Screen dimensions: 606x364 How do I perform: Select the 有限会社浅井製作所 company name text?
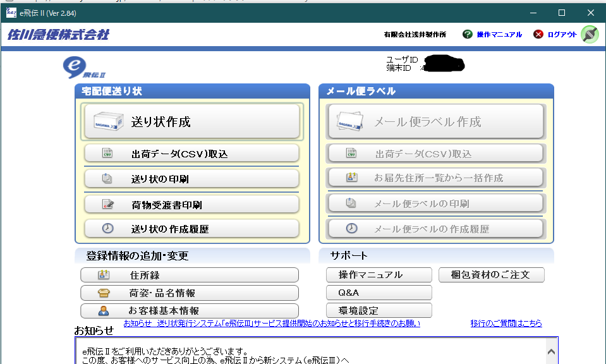(415, 34)
